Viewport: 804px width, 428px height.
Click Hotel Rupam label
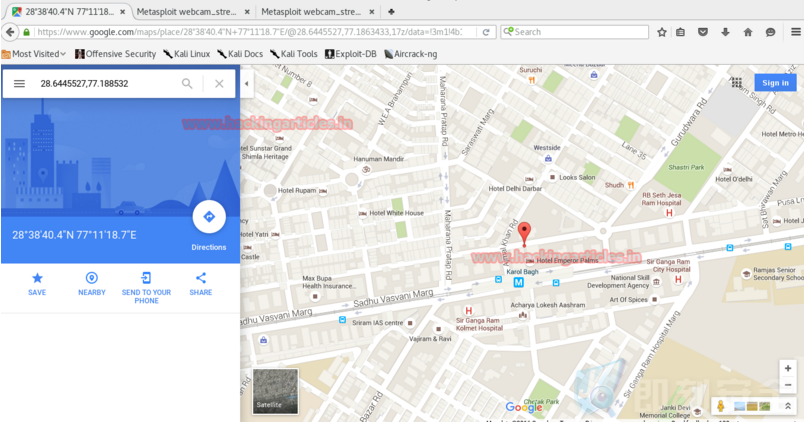click(297, 190)
